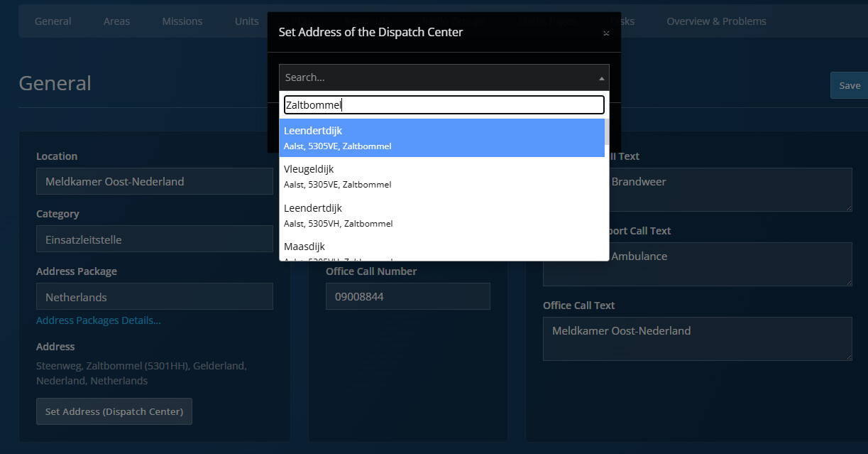Choose the Vleugeldijk address result

tap(441, 176)
